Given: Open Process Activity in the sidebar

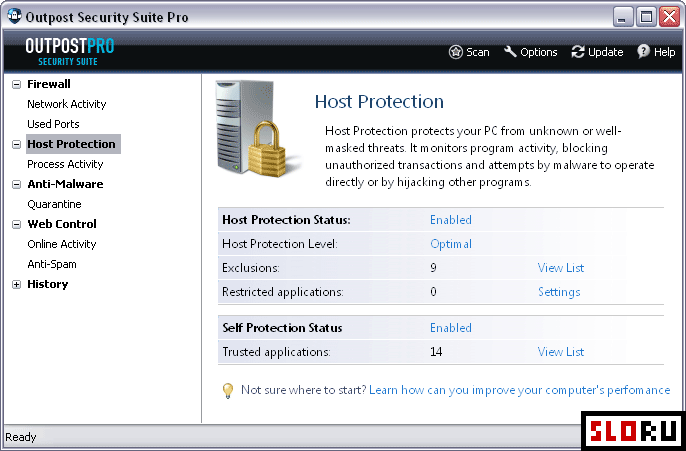Looking at the screenshot, I should tap(65, 164).
